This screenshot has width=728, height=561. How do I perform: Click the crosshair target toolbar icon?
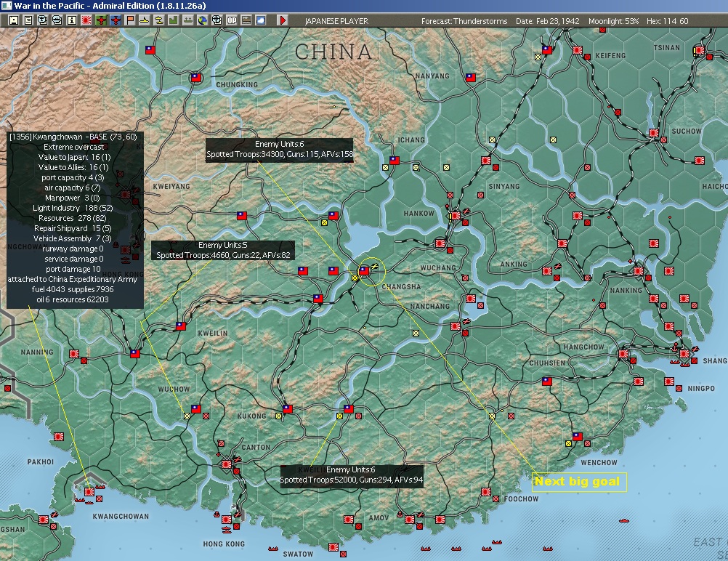click(x=217, y=20)
